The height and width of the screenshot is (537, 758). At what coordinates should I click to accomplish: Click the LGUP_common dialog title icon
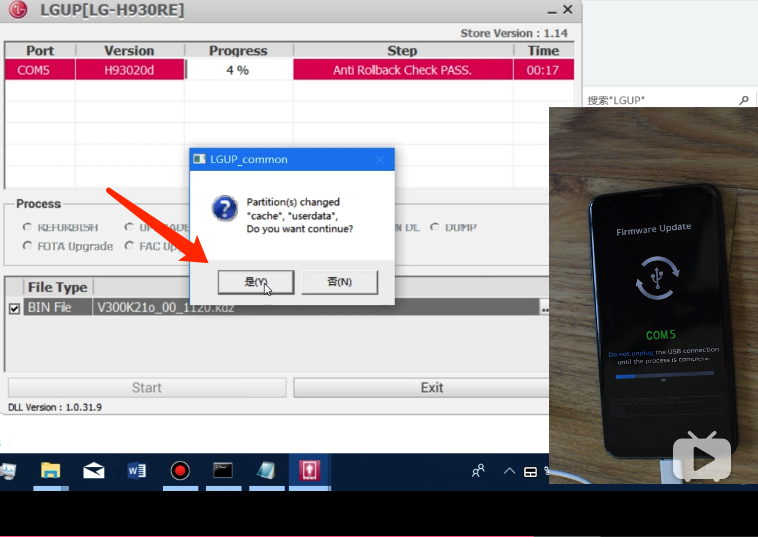pos(199,159)
